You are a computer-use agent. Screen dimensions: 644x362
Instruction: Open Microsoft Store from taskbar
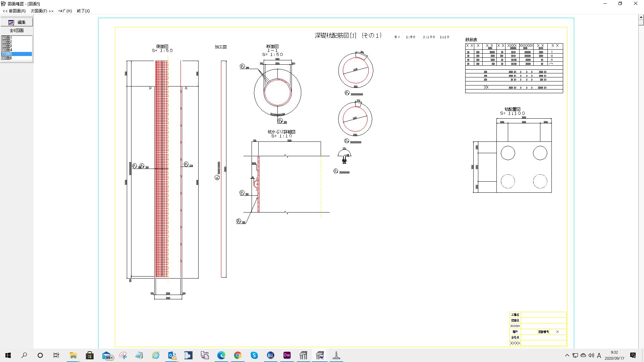pos(90,355)
